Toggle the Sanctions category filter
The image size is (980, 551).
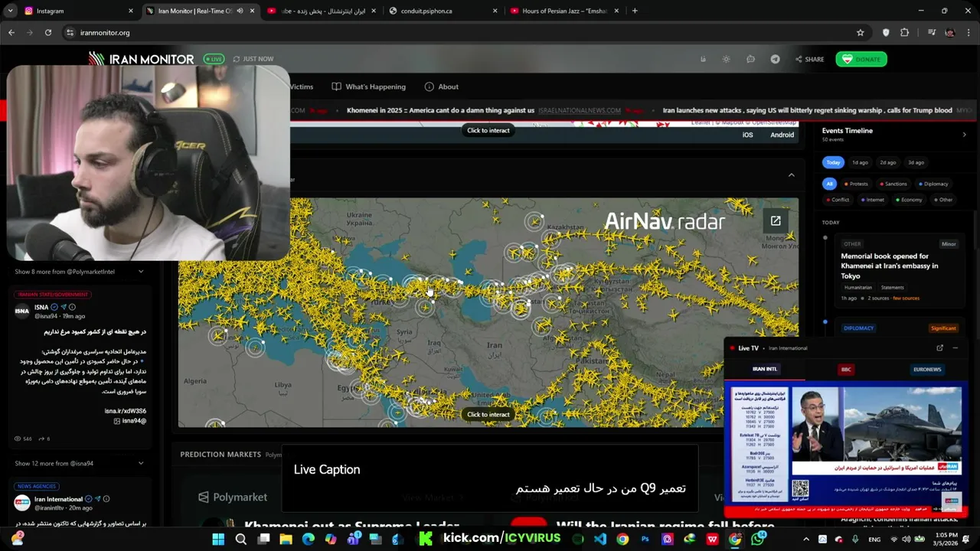point(893,184)
